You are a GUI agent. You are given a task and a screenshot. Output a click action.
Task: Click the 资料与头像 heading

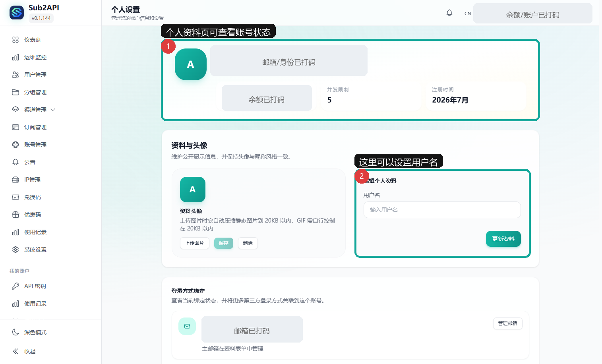pyautogui.click(x=189, y=145)
